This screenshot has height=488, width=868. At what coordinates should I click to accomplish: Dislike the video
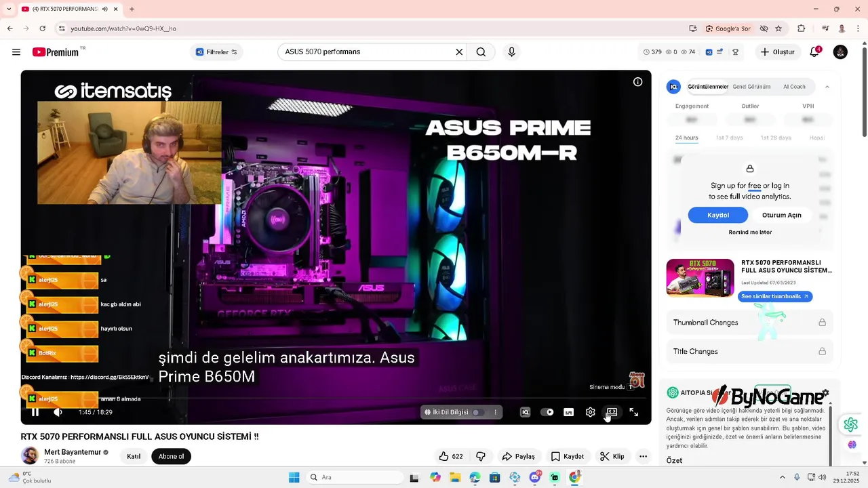pos(481,456)
